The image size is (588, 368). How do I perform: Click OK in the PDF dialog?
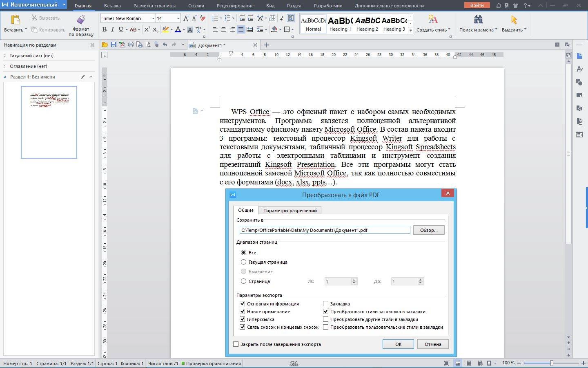click(x=398, y=344)
